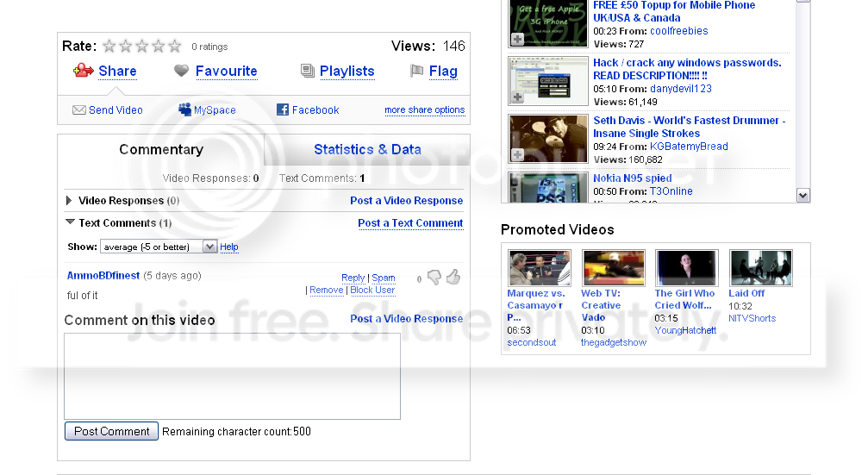Open the Flag link
The height and width of the screenshot is (475, 868).
point(443,71)
